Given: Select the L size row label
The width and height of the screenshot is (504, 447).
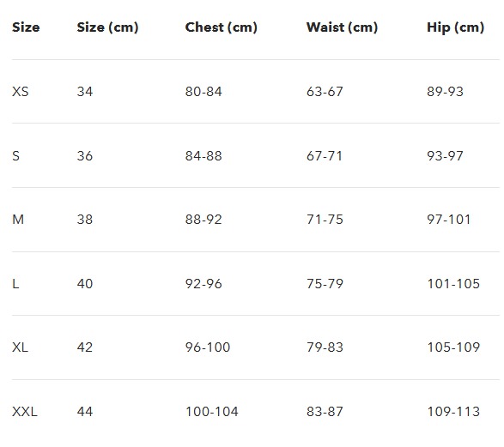Looking at the screenshot, I should tap(15, 284).
